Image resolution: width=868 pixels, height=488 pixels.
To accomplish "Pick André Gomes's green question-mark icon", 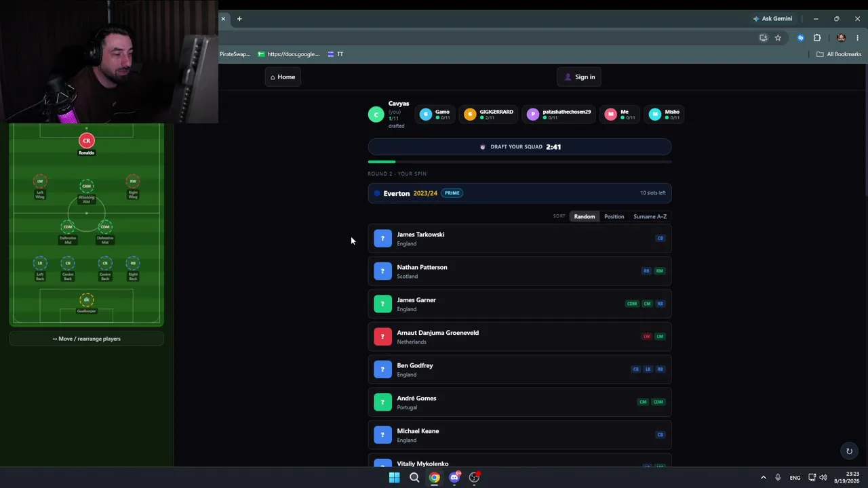I will click(382, 402).
